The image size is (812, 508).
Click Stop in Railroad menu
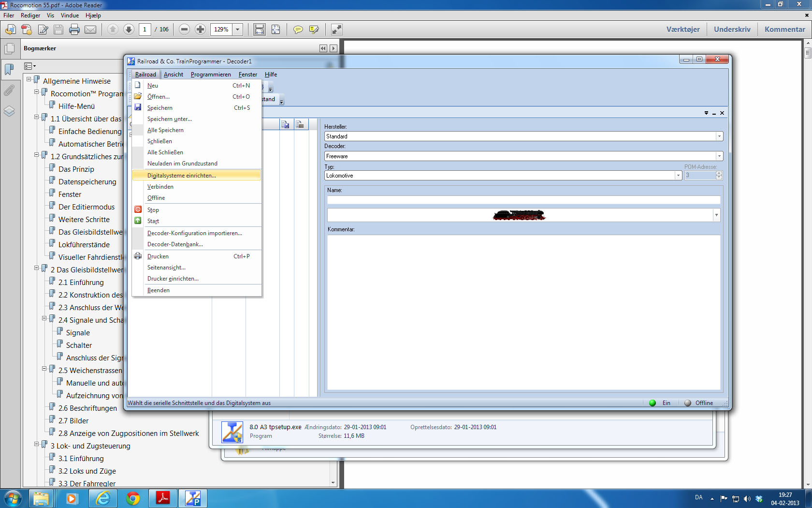click(197, 210)
